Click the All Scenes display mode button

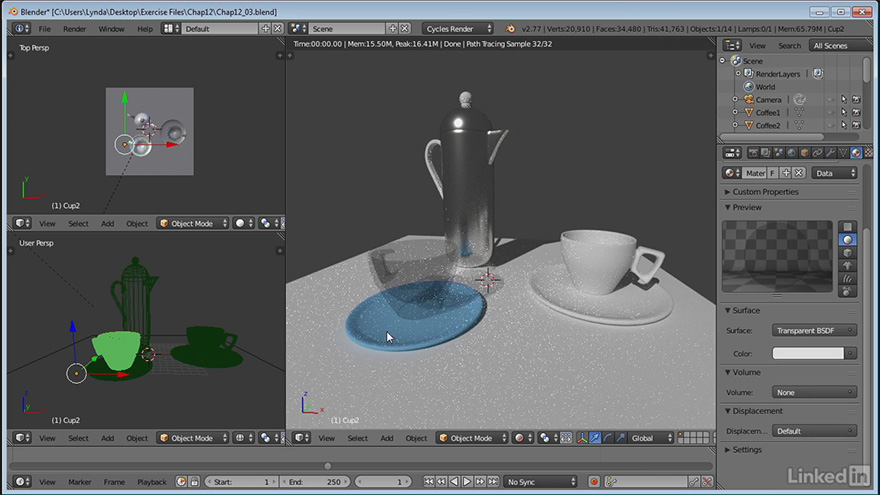[839, 45]
